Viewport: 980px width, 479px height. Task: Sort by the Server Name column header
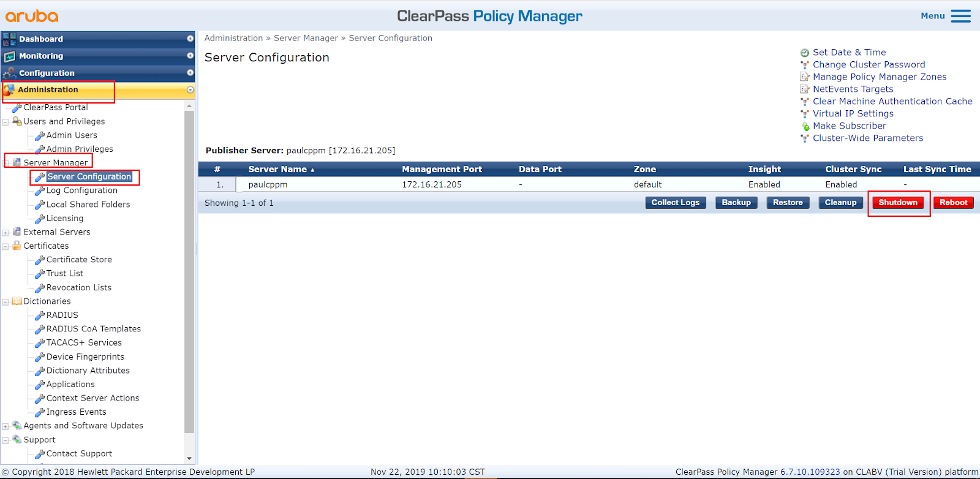coord(281,170)
